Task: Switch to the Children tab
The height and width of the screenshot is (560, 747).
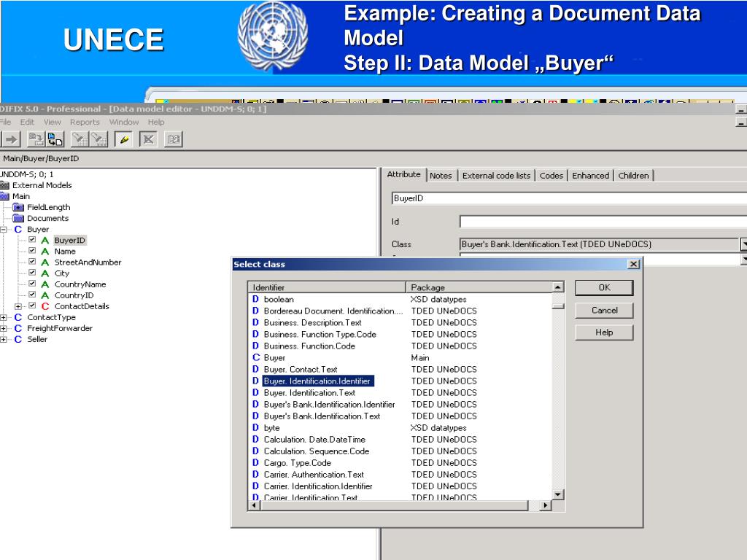Action: pos(634,176)
